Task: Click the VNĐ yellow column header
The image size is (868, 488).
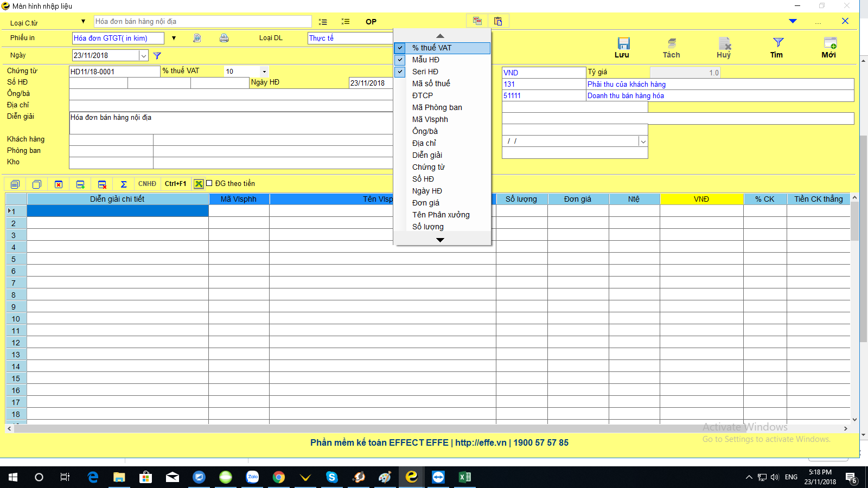Action: pos(701,199)
